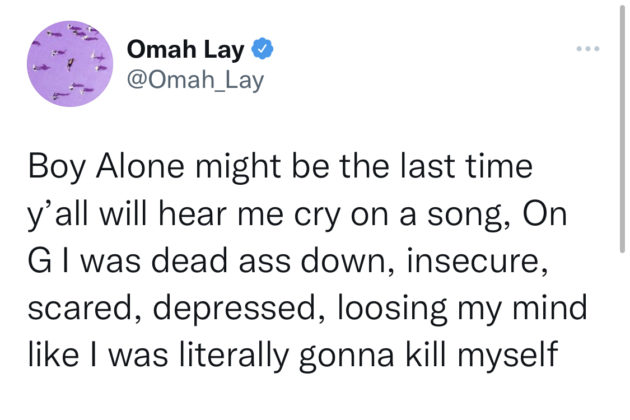Screen dimensions: 630x420
Task: Click the word "loosing" in the tweet
Action: (392, 309)
